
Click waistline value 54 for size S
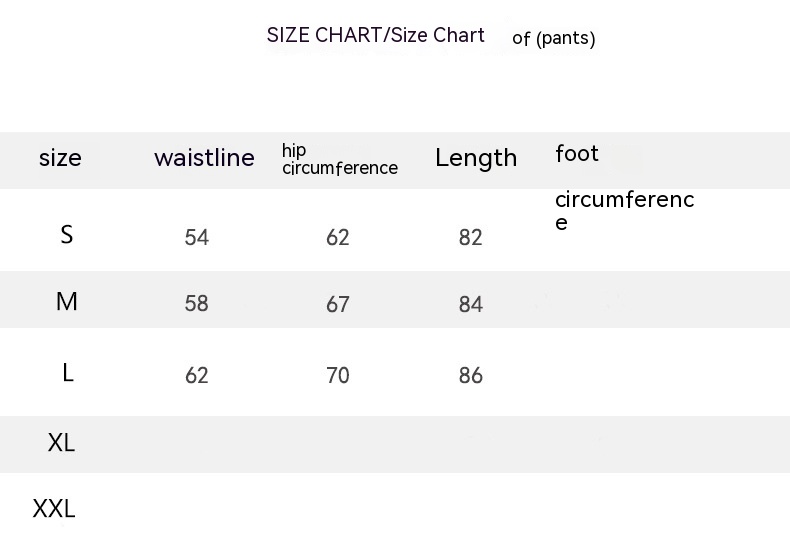click(x=197, y=238)
